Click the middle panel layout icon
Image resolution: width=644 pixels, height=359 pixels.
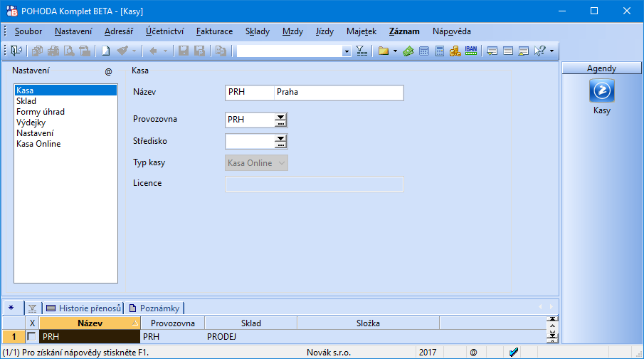(x=508, y=51)
